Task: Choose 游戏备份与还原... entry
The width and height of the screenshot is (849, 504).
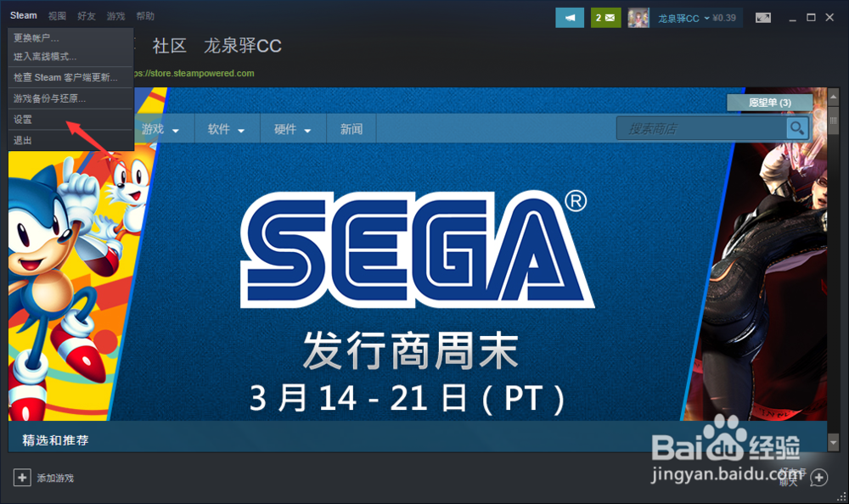Action: (70, 98)
